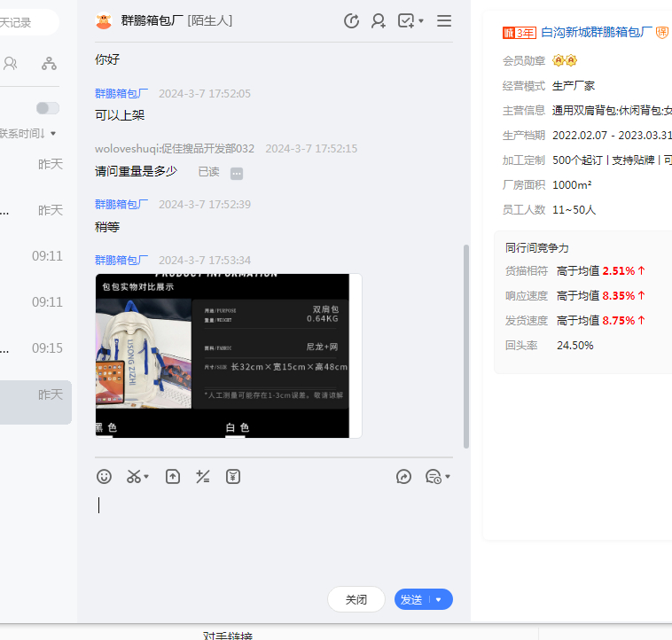Switch to the organization structure tab
The height and width of the screenshot is (640, 672).
(x=49, y=63)
